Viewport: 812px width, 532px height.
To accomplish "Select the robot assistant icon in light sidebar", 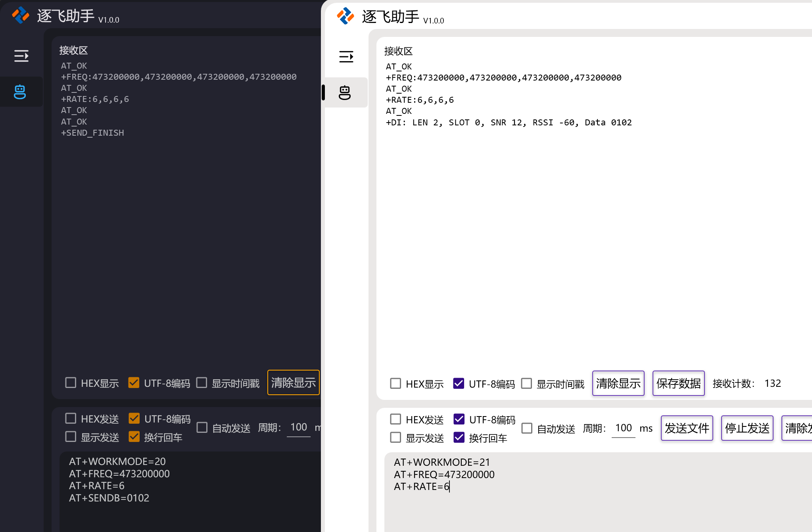I will click(x=345, y=92).
